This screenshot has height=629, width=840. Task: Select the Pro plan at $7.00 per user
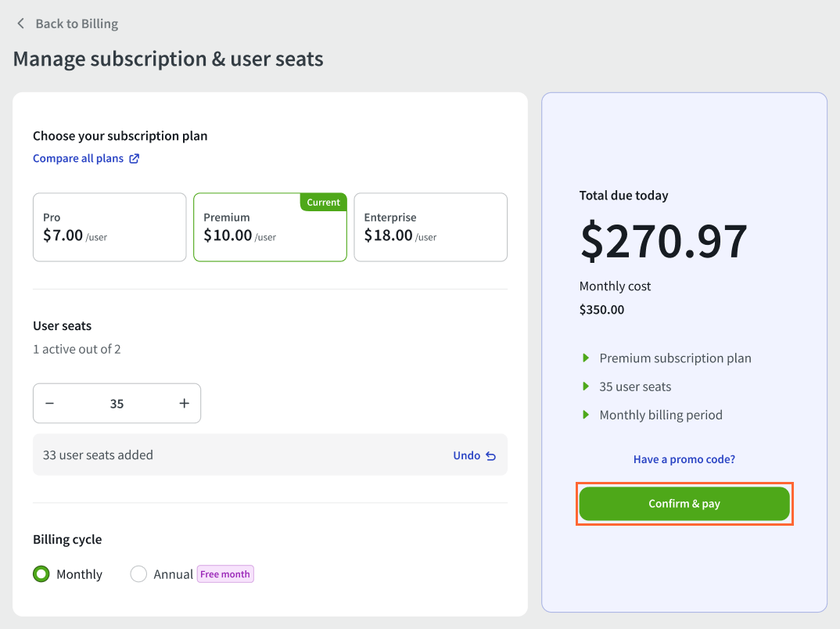click(x=109, y=227)
